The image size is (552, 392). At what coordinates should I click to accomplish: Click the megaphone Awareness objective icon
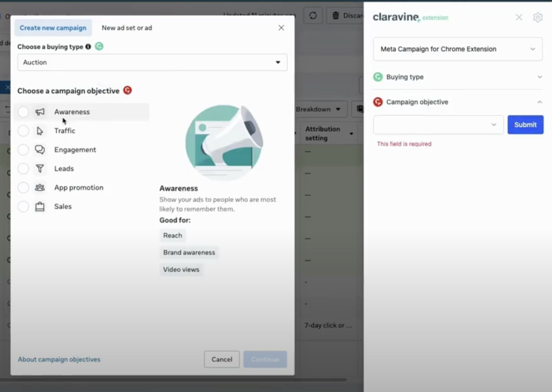point(40,112)
